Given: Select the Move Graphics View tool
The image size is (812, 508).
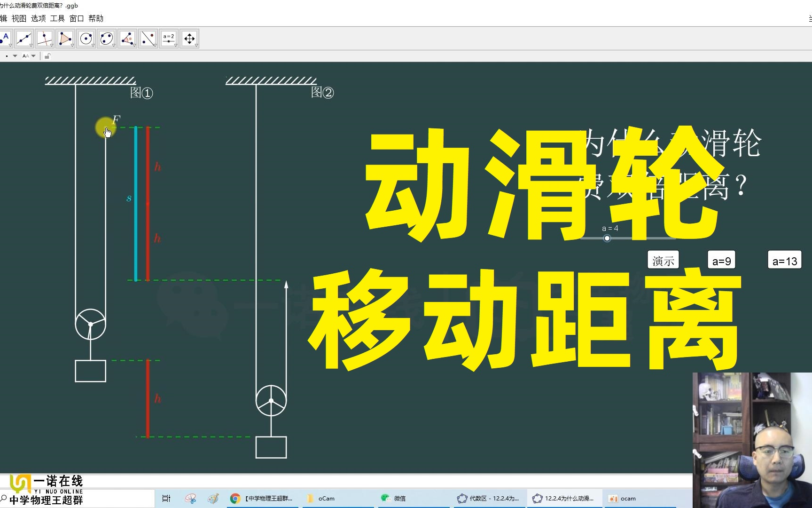Looking at the screenshot, I should [x=189, y=38].
